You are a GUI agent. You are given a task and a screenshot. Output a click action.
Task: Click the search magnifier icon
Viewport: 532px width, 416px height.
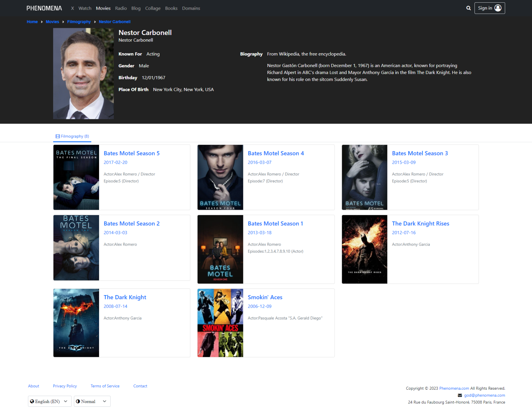tap(468, 8)
